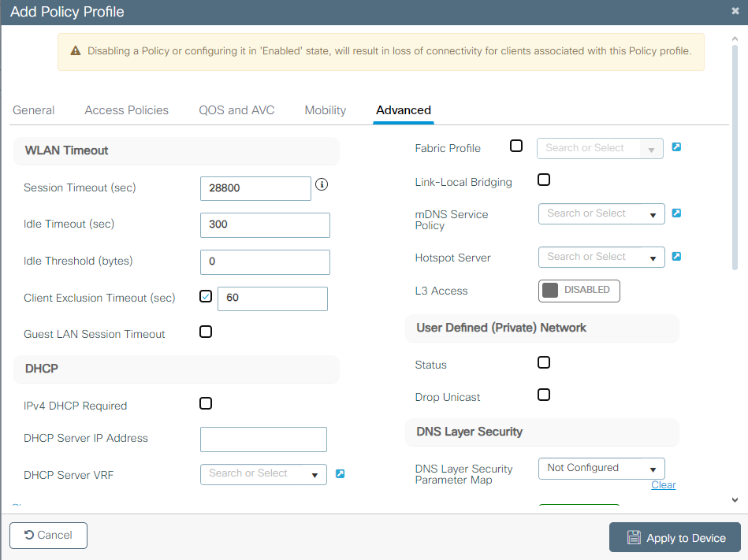The width and height of the screenshot is (748, 560).
Task: Open the Hotspot Server dropdown
Action: [x=601, y=257]
